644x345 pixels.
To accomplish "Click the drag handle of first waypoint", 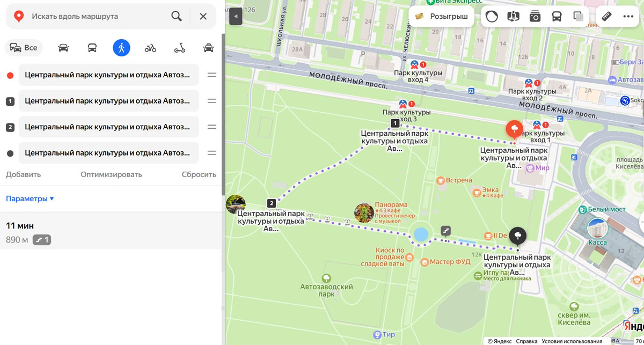I will pyautogui.click(x=212, y=75).
